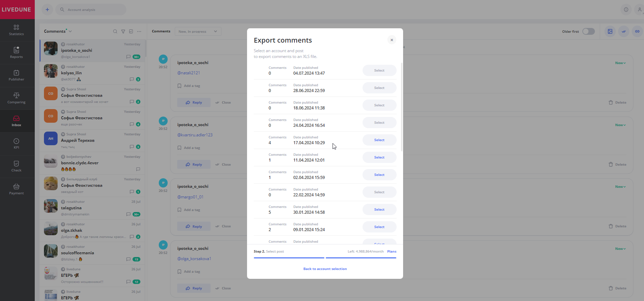Select the post dated 30.01.2024 14:58

point(379,210)
